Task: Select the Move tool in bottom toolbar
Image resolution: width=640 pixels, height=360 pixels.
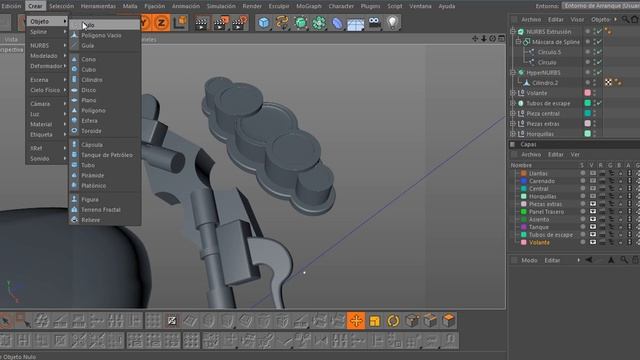Action: (x=356, y=321)
